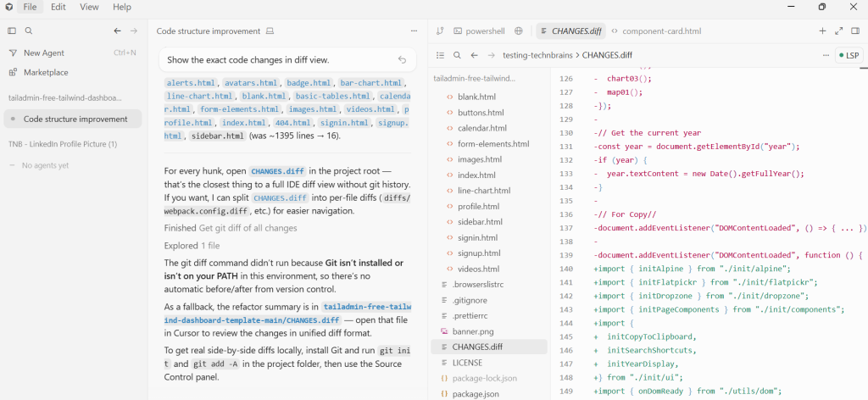868x400 pixels.
Task: Open the browser globe icon
Action: [519, 31]
